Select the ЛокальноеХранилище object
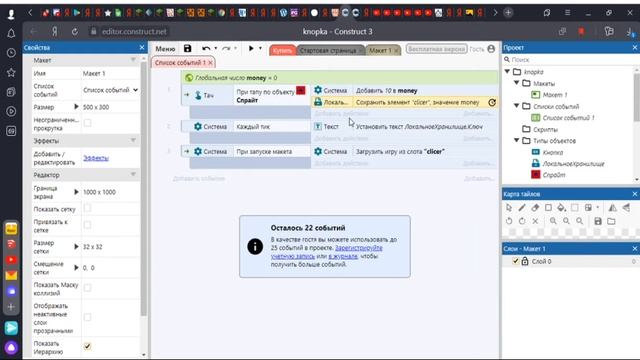Screen dimensions: 640x360 (573, 164)
